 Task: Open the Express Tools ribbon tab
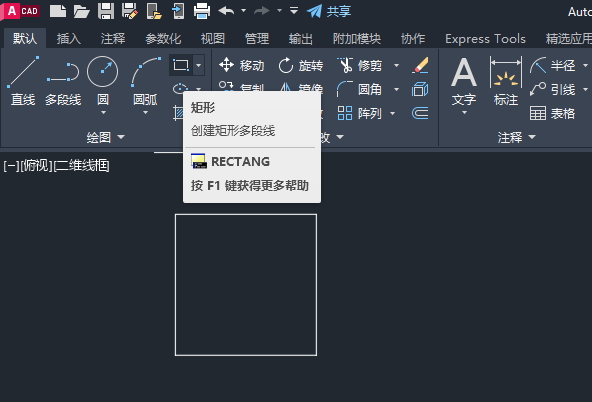[485, 39]
